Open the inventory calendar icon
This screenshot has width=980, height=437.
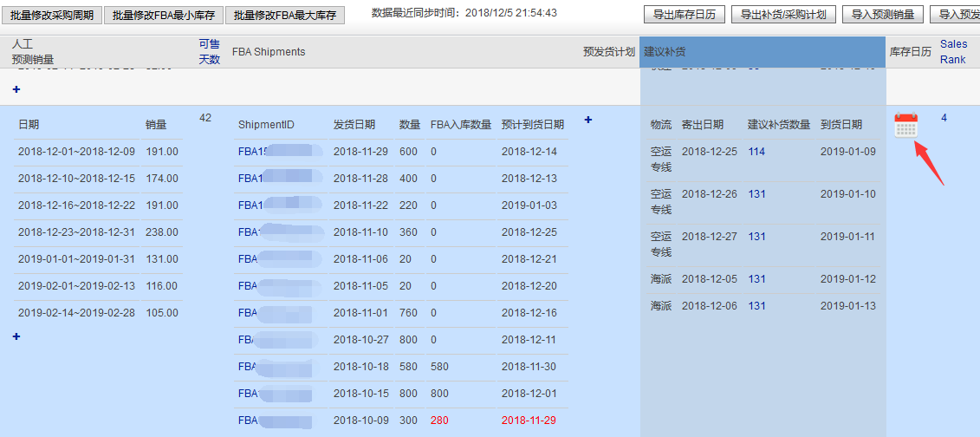pos(905,127)
